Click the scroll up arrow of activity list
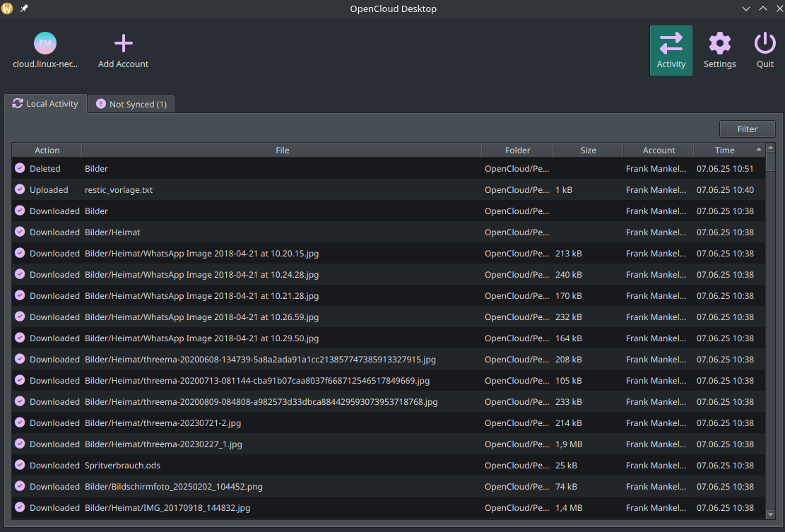This screenshot has width=785, height=532. click(x=770, y=148)
